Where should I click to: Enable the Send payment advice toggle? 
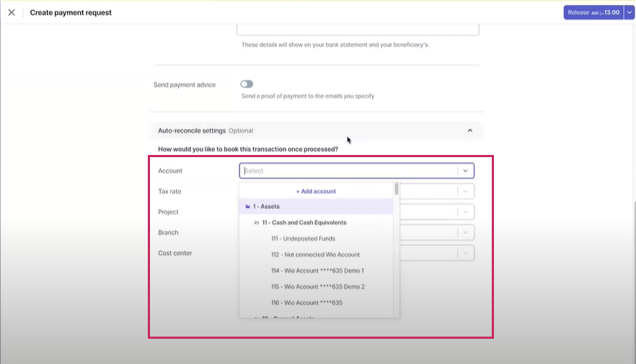point(247,84)
